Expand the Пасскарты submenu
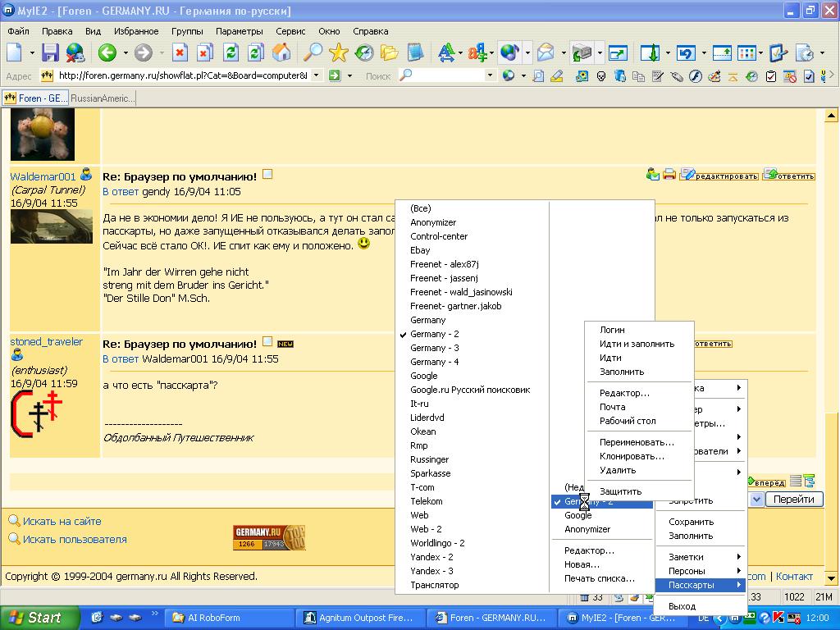The width and height of the screenshot is (840, 630). pos(701,585)
